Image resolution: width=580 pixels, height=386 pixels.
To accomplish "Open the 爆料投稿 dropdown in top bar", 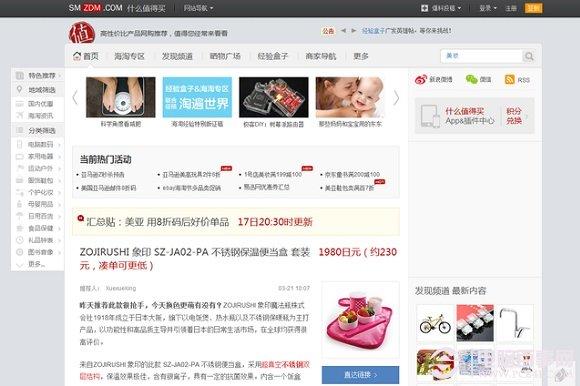I will coord(442,8).
